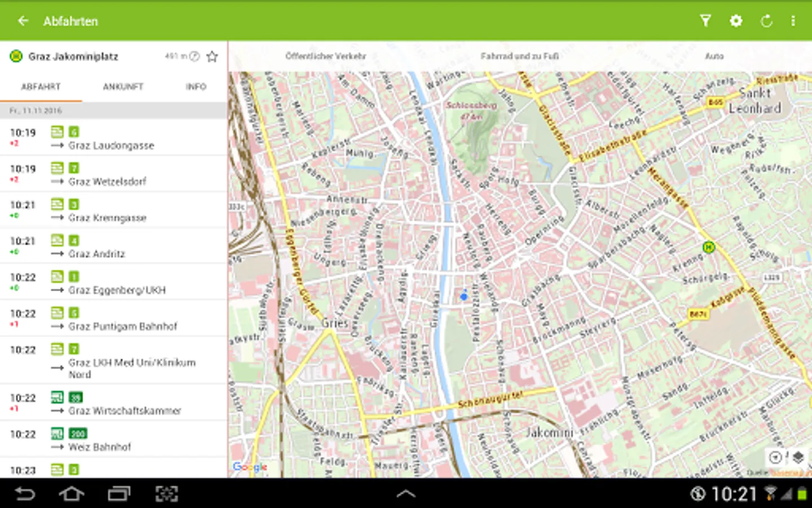The width and height of the screenshot is (812, 508).
Task: Open the Weiz Bahnhof bus 200 departure
Action: pyautogui.click(x=113, y=439)
